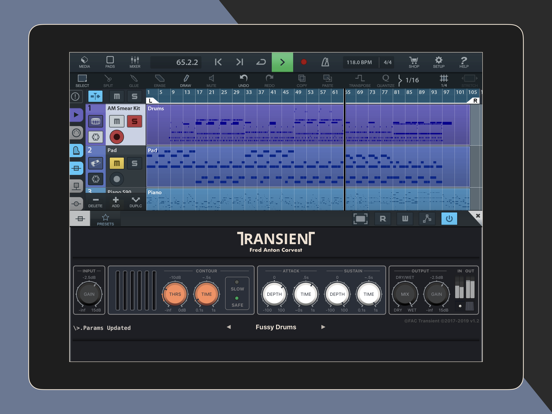Open the Pads panel
This screenshot has width=552, height=414.
[110, 62]
